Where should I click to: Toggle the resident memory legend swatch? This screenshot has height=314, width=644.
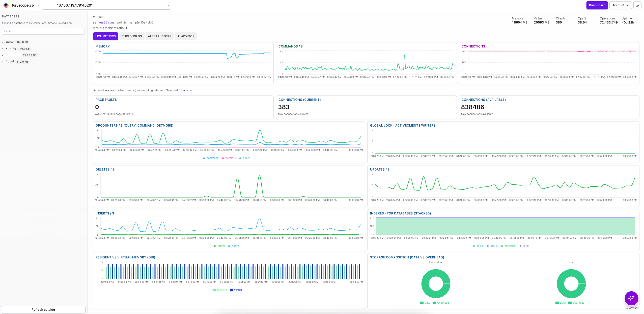214,290
